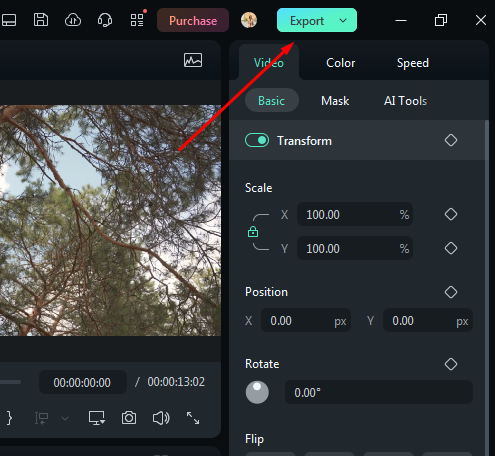Click the current timecode 00:00:00:00 field
Screen dimensions: 495x456
tap(83, 382)
